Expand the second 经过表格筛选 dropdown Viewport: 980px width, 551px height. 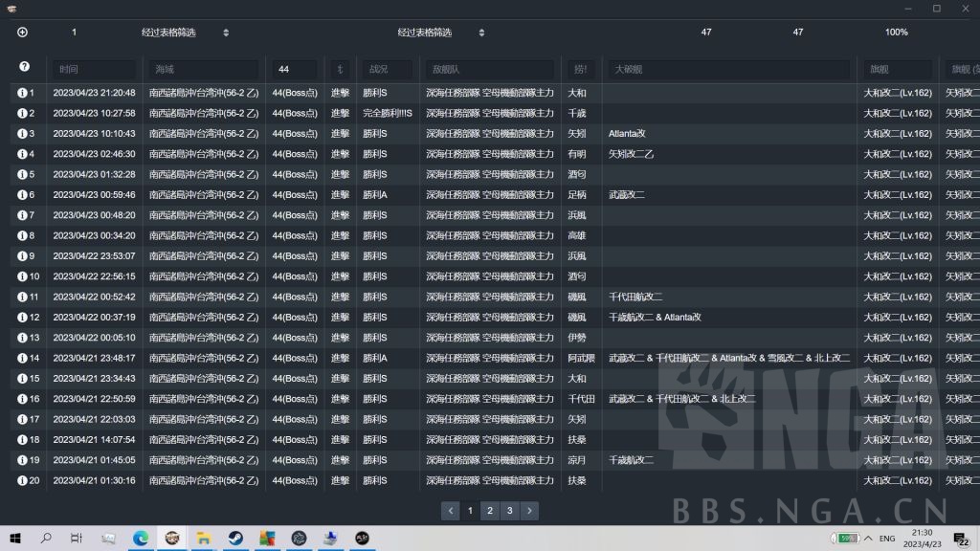[481, 33]
